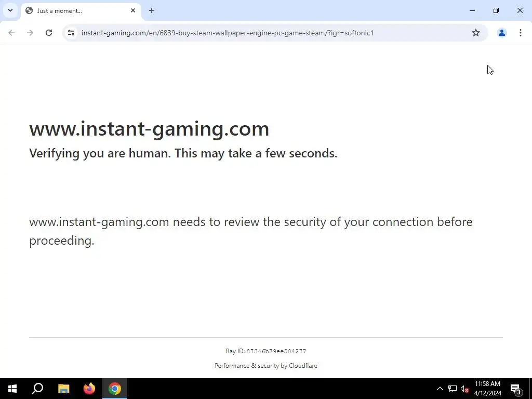
Task: Open the Windows Start menu
Action: (x=12, y=389)
